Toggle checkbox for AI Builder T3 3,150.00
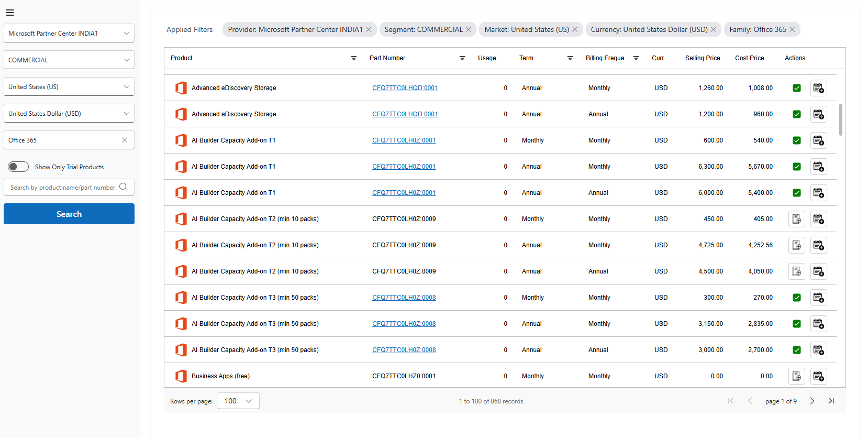This screenshot has height=438, width=868. coord(797,324)
